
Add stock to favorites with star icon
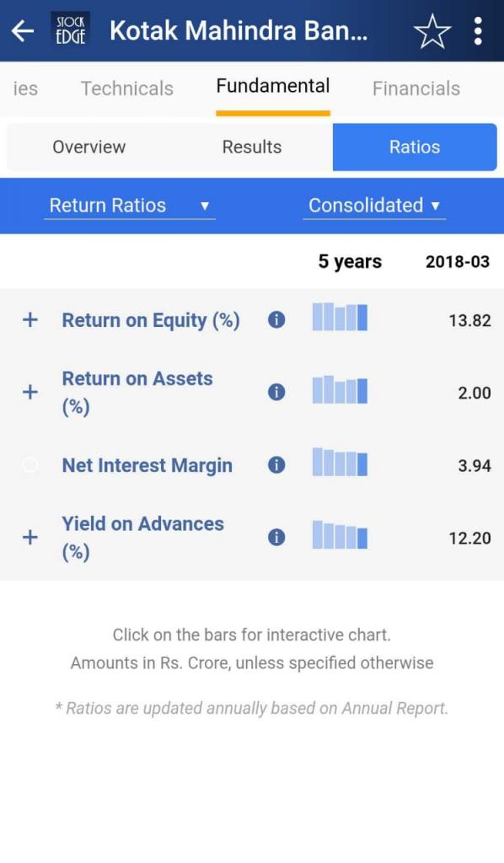coord(432,31)
